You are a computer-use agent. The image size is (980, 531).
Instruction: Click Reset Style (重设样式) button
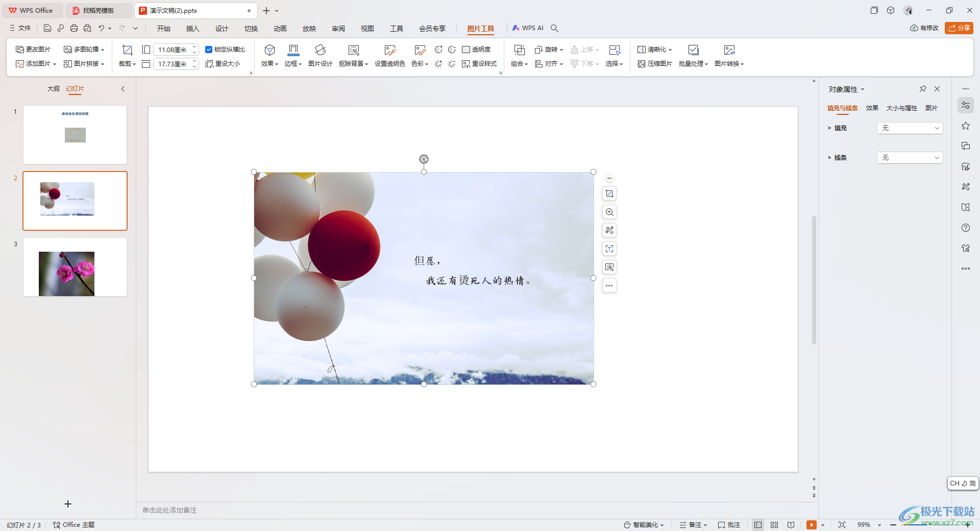click(x=479, y=64)
